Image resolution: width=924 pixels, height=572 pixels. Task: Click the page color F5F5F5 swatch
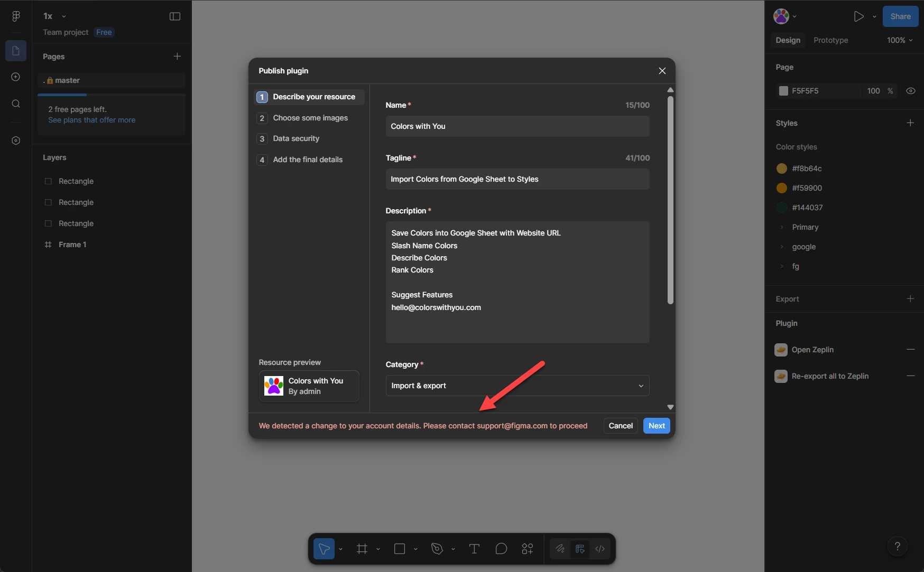coord(783,91)
